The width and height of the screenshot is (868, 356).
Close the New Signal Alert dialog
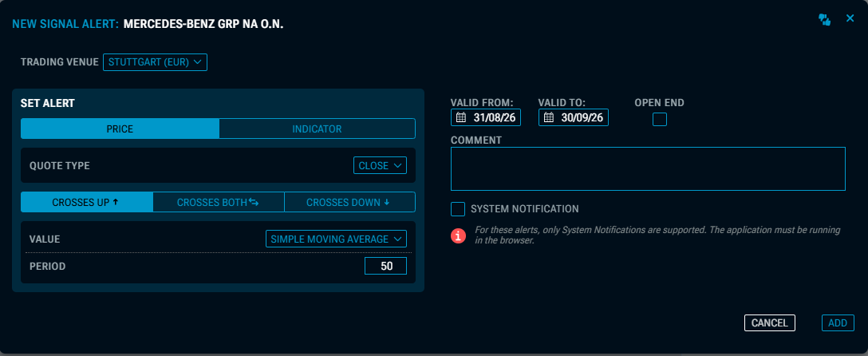click(850, 18)
